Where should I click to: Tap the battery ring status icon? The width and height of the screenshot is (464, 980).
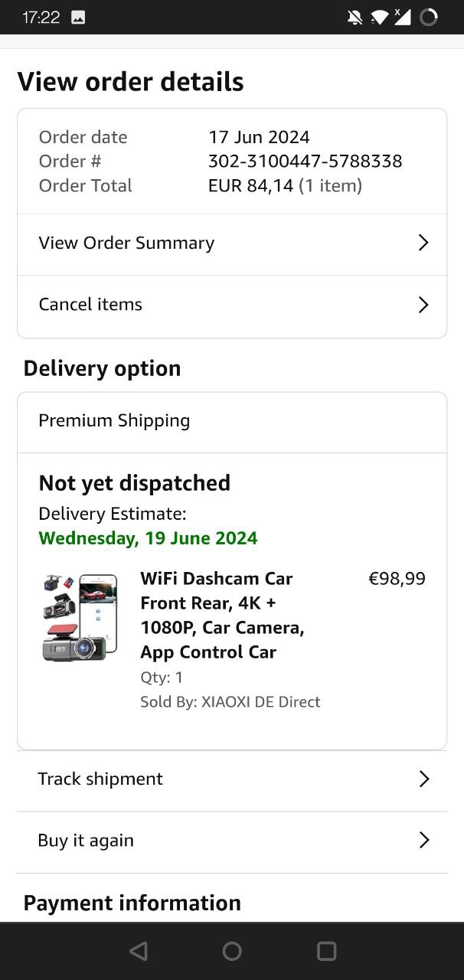pos(429,18)
